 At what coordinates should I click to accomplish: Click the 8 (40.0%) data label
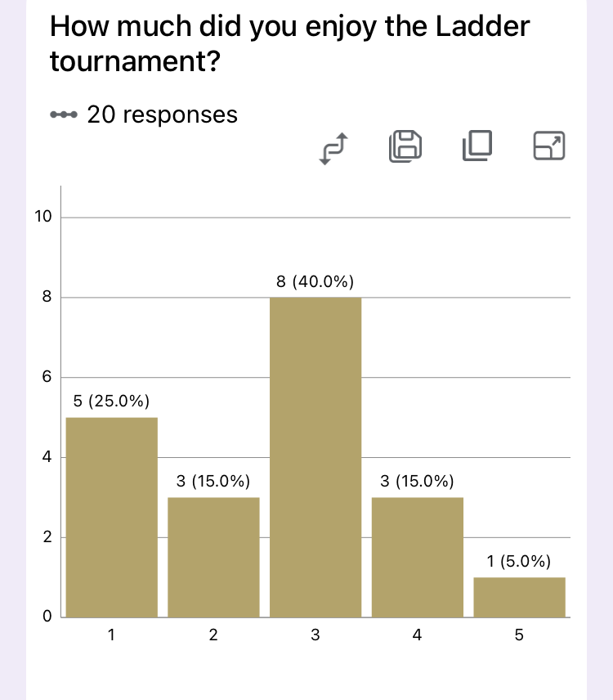point(315,281)
